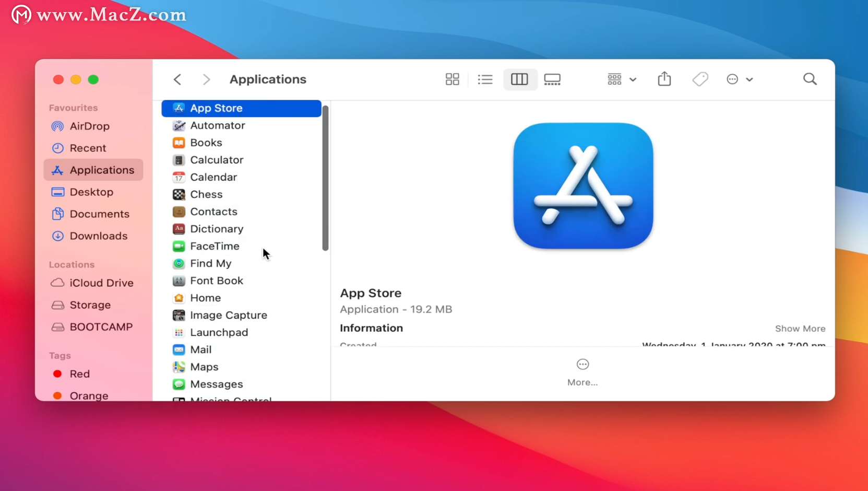
Task: Select Messages in the list
Action: 241,384
